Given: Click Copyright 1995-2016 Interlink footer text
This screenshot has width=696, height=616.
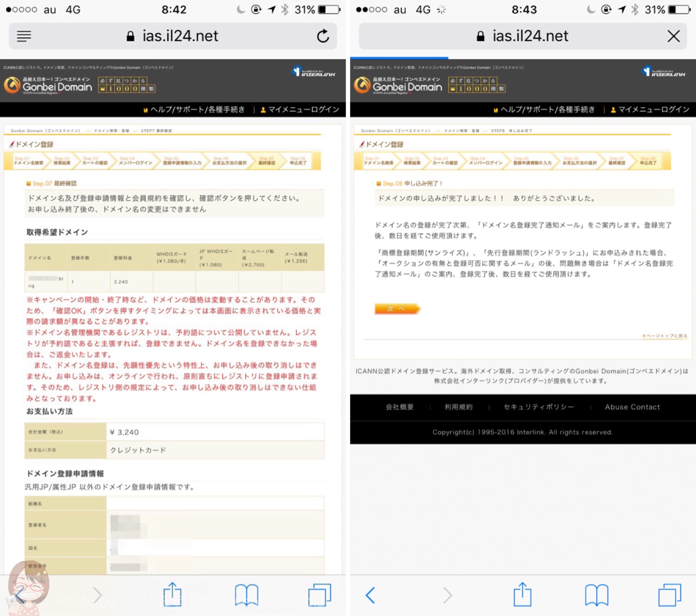Looking at the screenshot, I should (523, 432).
